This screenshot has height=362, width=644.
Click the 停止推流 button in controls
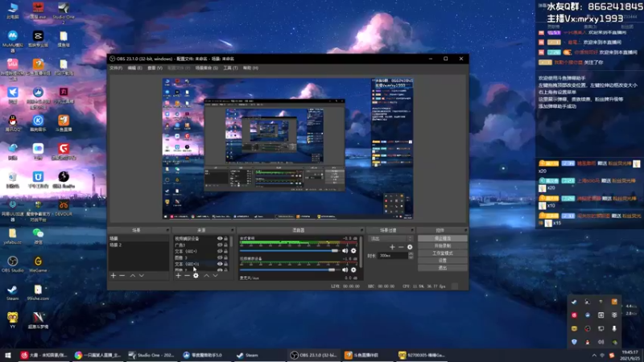coord(442,238)
